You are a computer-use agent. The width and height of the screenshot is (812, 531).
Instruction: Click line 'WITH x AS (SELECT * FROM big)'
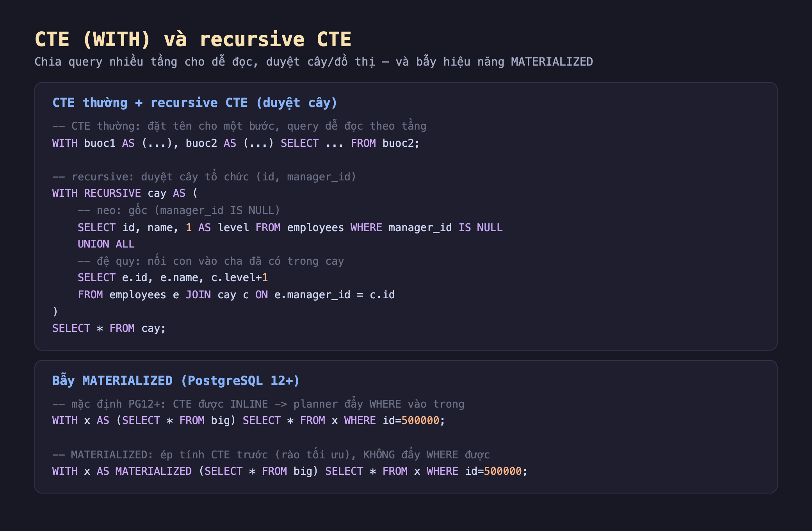click(249, 421)
